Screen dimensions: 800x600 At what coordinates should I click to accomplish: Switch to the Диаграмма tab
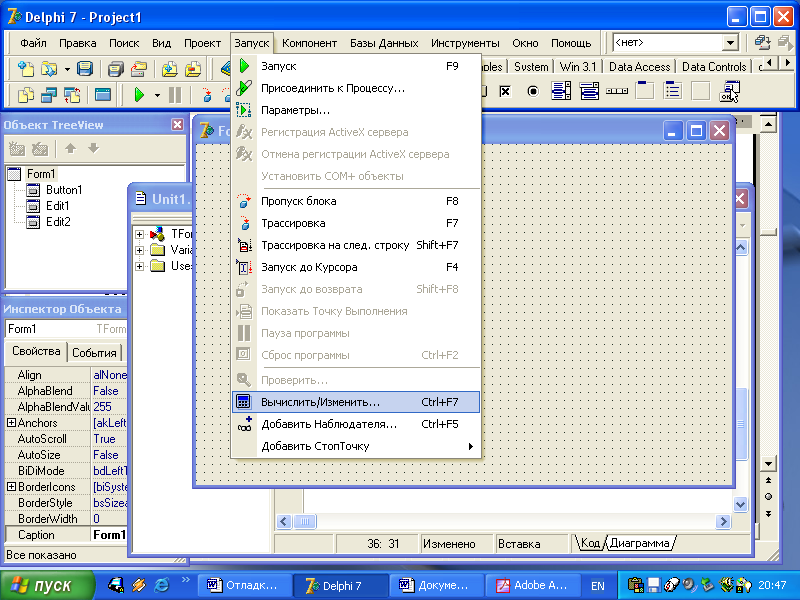click(x=639, y=543)
